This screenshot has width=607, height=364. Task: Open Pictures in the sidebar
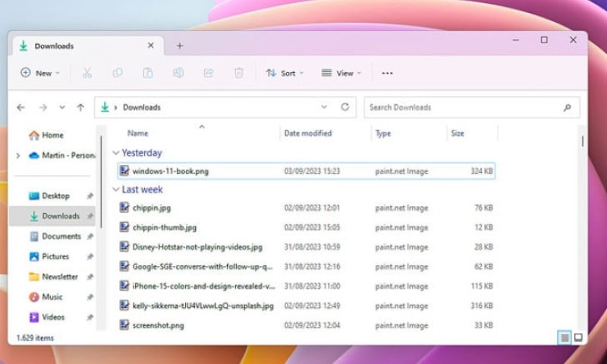(x=49, y=256)
